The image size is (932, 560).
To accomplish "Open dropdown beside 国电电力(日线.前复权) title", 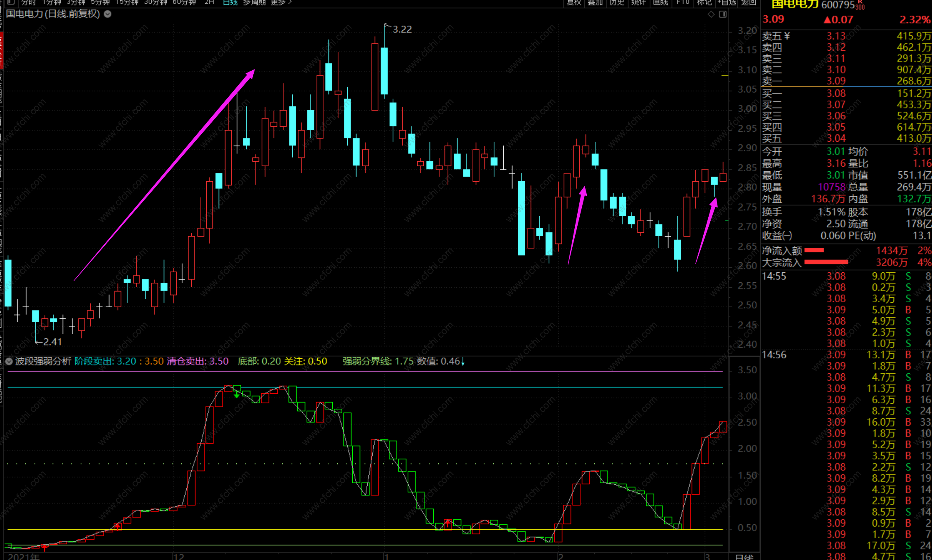I will coord(108,14).
